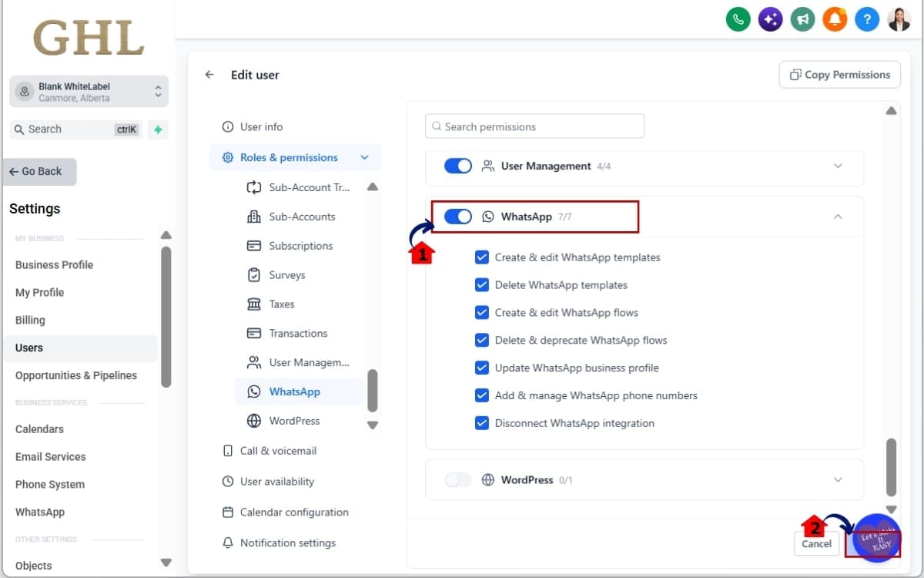Uncheck Update WhatsApp business profile
The width and height of the screenshot is (924, 578).
coord(482,368)
